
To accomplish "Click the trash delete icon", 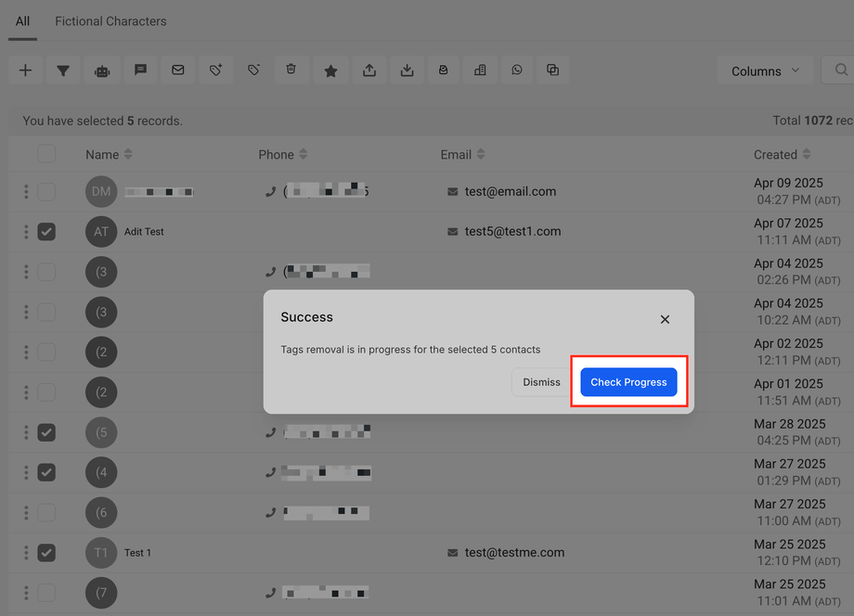I will tap(291, 71).
